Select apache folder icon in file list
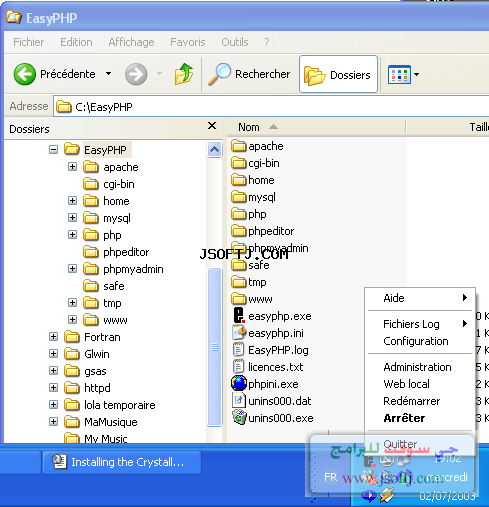 [x=239, y=146]
